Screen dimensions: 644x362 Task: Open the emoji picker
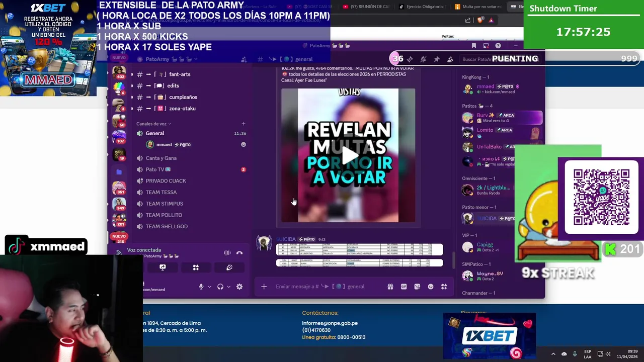431,287
